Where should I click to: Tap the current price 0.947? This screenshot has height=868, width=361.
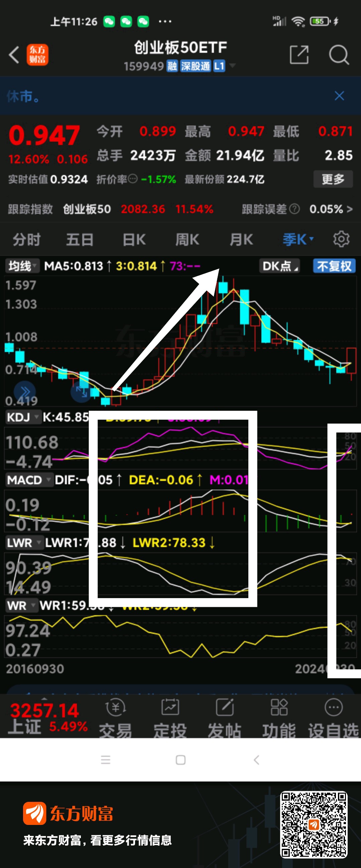(44, 136)
